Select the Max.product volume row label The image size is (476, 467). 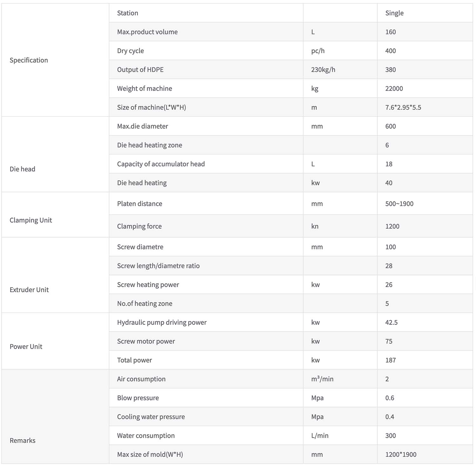[147, 32]
